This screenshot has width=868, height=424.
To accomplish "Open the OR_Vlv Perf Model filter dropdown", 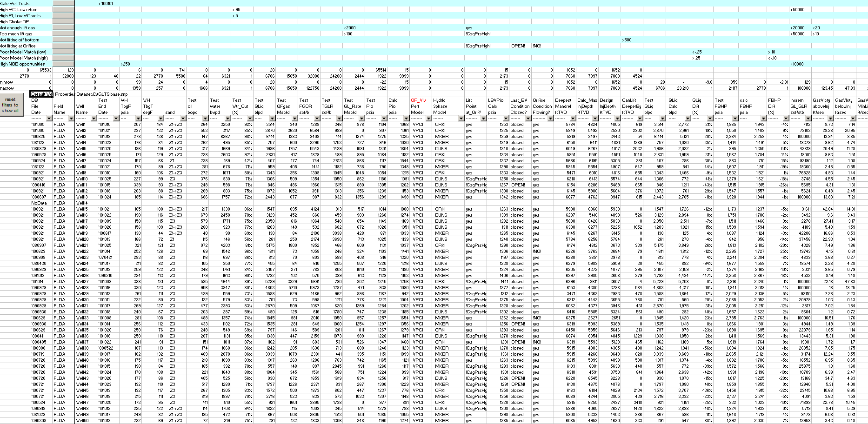I will [429, 119].
